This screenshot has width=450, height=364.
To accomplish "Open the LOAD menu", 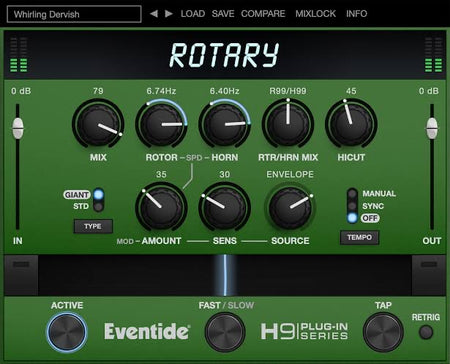I will (x=193, y=14).
